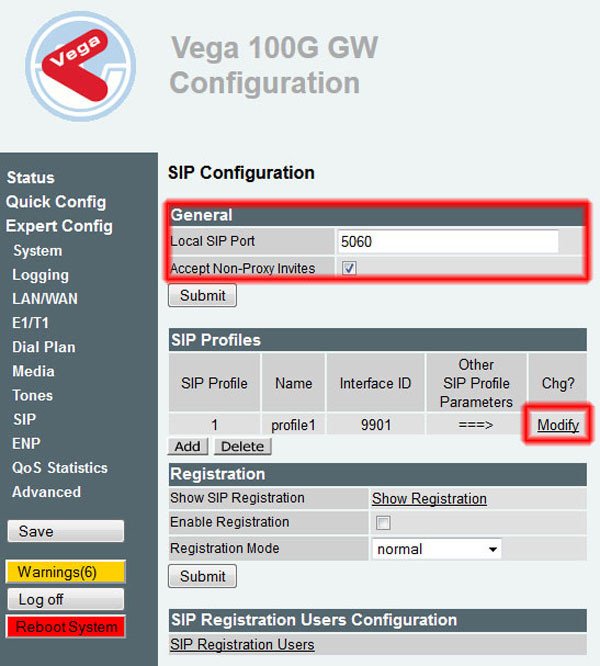This screenshot has height=666, width=600.
Task: Open Advanced settings
Action: coord(46,492)
